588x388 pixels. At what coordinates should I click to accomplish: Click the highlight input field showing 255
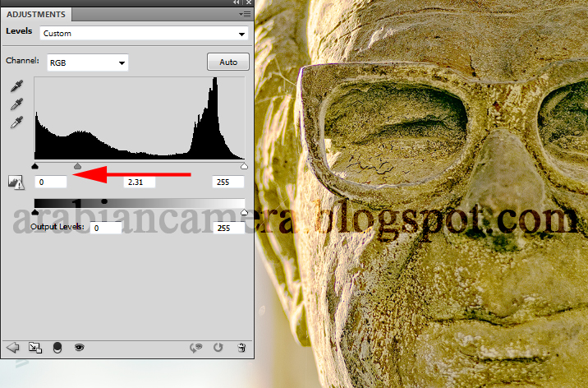click(x=228, y=182)
